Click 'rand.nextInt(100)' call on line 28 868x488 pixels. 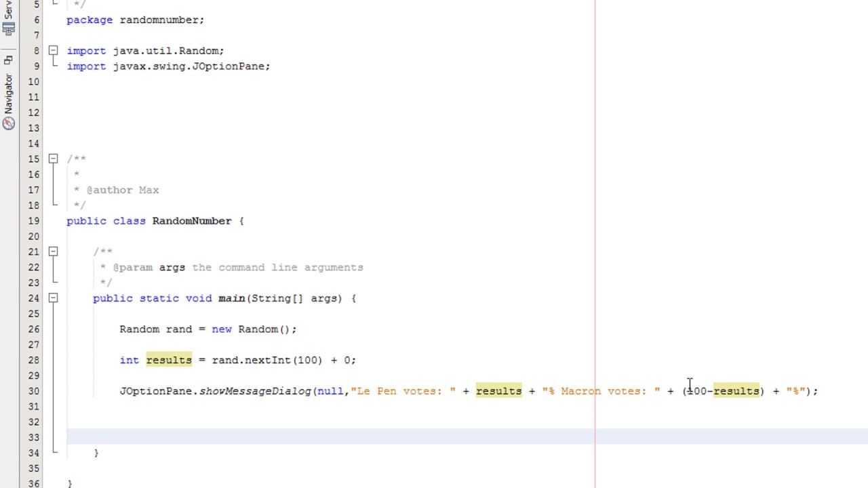click(267, 361)
